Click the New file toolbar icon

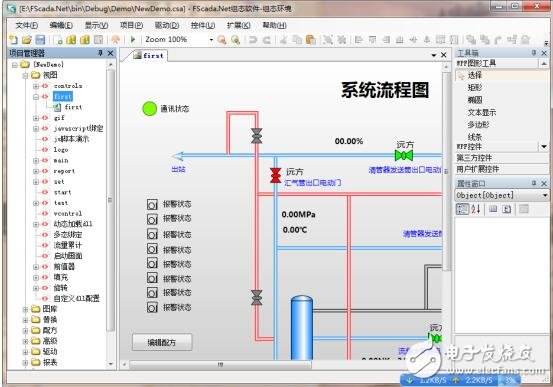click(14, 40)
